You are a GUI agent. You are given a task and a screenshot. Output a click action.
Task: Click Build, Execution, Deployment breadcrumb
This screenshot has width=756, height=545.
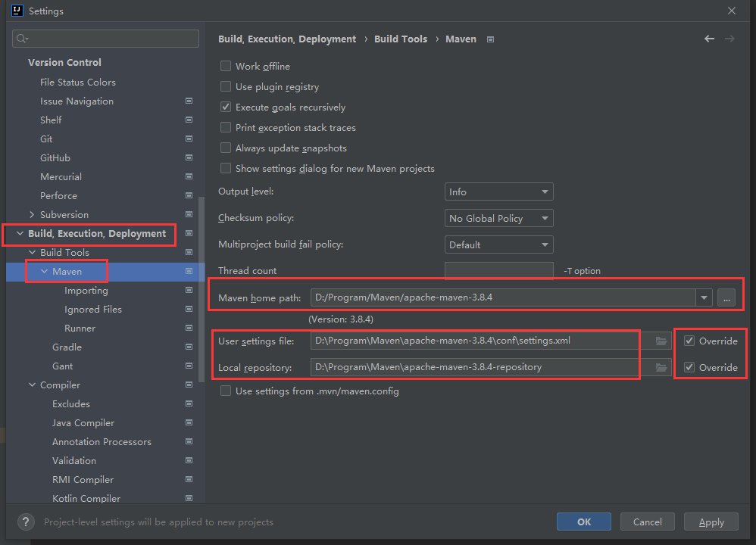click(287, 39)
